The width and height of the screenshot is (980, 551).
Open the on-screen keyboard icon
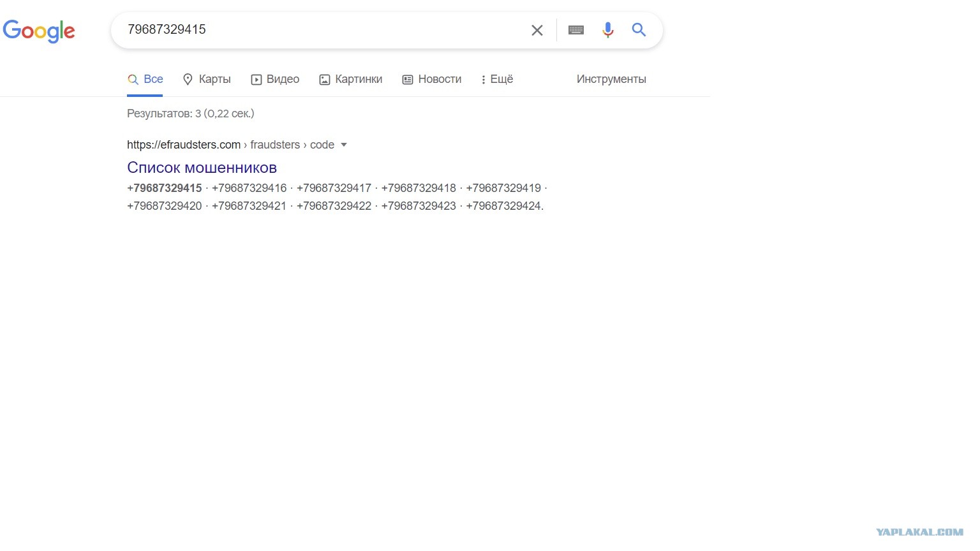576,30
